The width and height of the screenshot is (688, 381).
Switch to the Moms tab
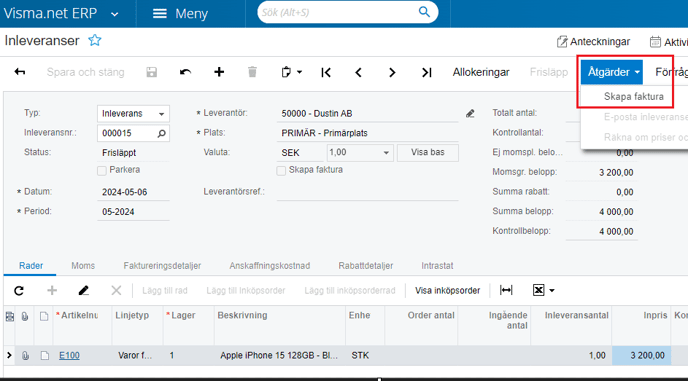pyautogui.click(x=83, y=266)
